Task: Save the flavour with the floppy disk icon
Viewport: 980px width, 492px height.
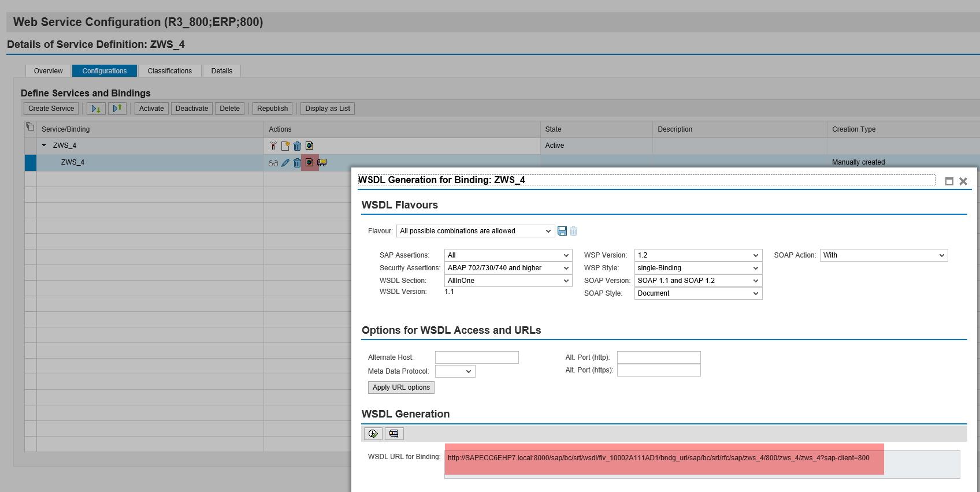Action: [x=562, y=231]
